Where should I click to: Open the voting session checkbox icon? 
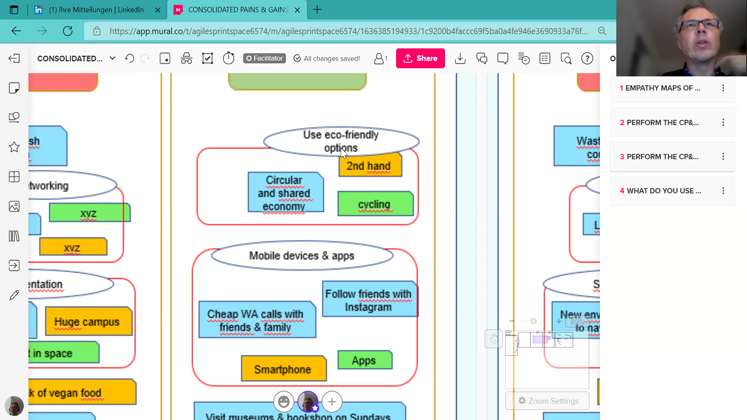coord(207,59)
